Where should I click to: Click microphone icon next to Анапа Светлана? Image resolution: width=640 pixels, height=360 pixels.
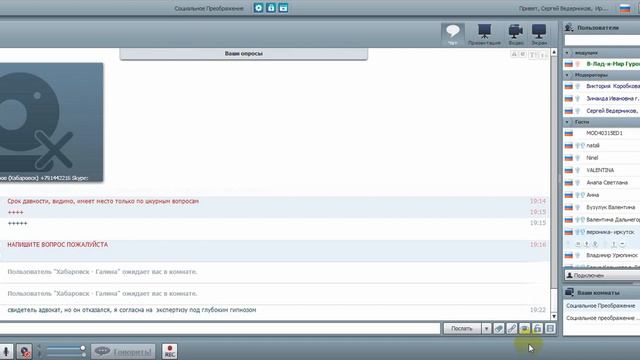coord(578,182)
